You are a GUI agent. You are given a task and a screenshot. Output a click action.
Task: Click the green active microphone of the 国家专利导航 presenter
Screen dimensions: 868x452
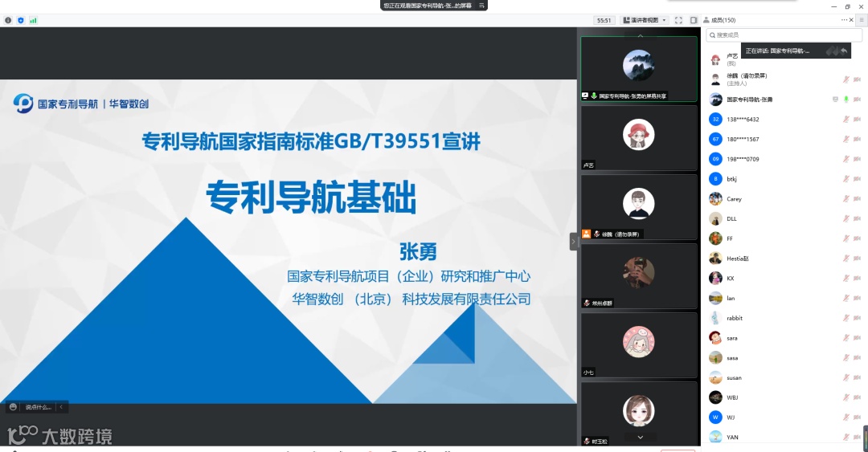[x=845, y=100]
